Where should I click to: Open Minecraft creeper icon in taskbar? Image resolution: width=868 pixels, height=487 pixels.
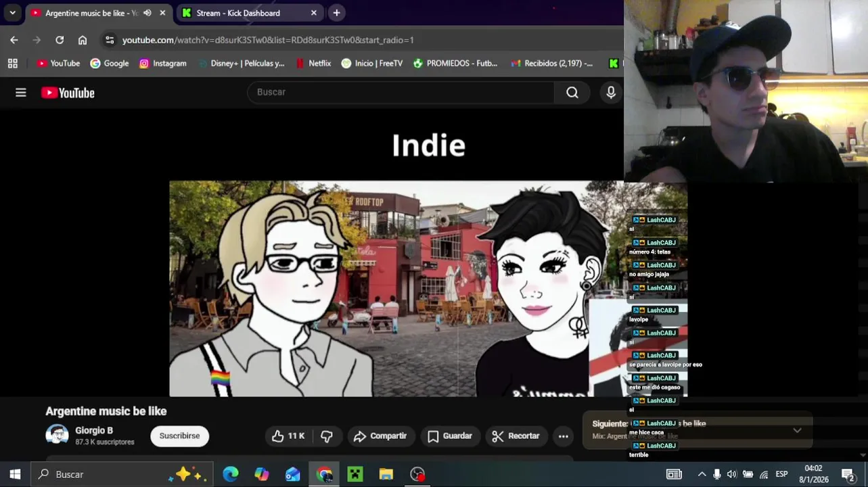tap(355, 474)
